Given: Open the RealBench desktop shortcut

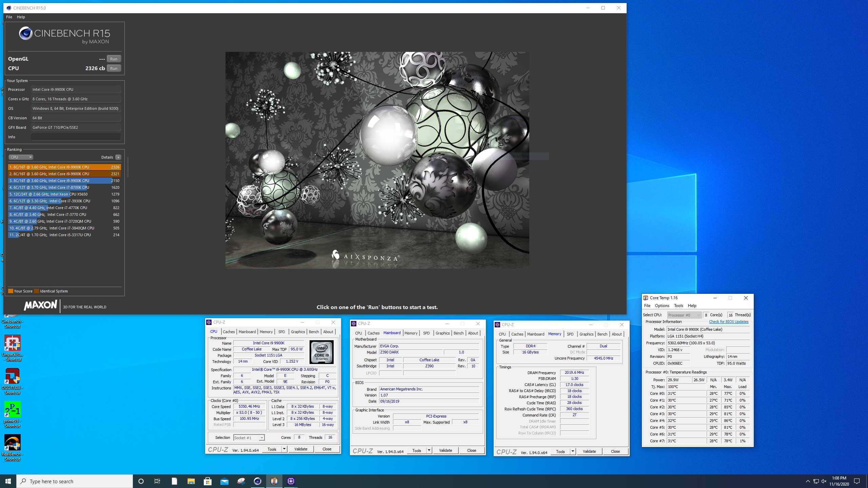Looking at the screenshot, I should [12, 448].
